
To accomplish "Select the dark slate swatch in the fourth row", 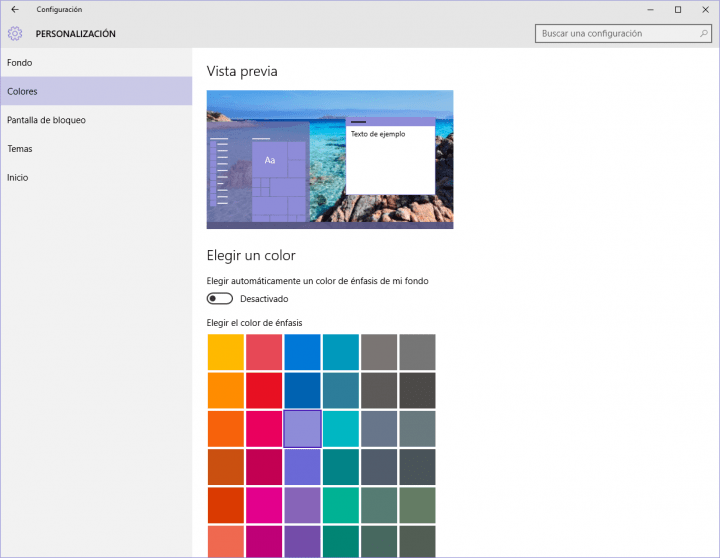I will [379, 467].
